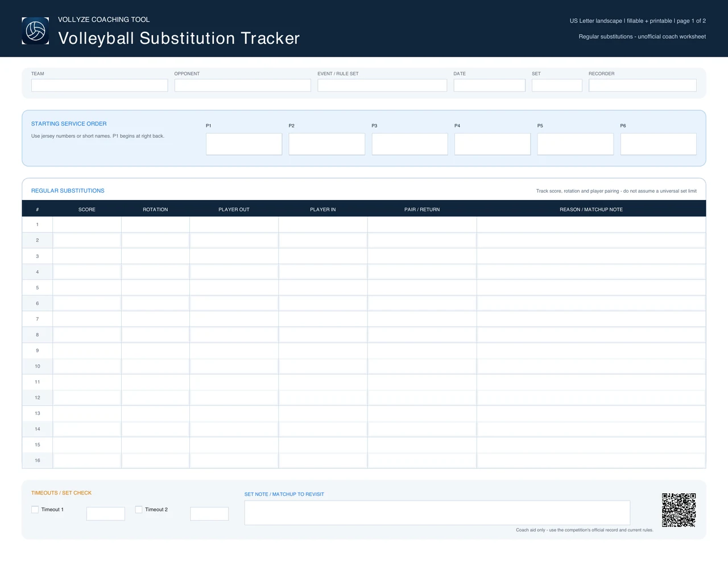
Task: Click the P6 service order box
Action: [658, 144]
